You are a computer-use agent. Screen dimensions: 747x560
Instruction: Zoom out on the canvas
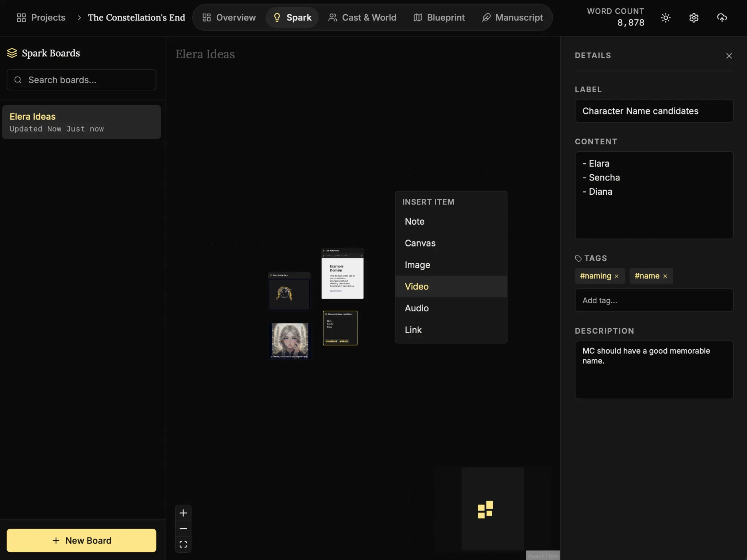pos(183,529)
